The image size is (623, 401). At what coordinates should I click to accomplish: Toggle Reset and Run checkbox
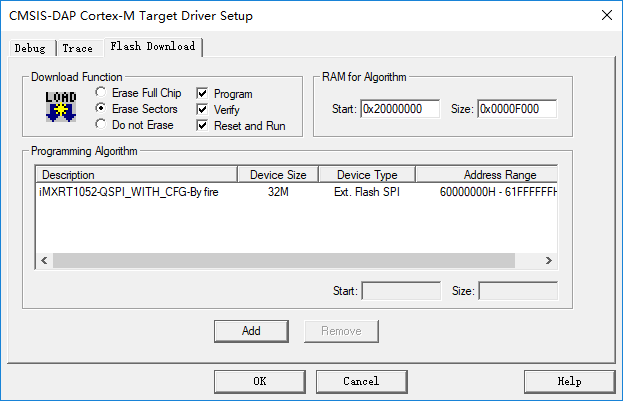pyautogui.click(x=202, y=126)
